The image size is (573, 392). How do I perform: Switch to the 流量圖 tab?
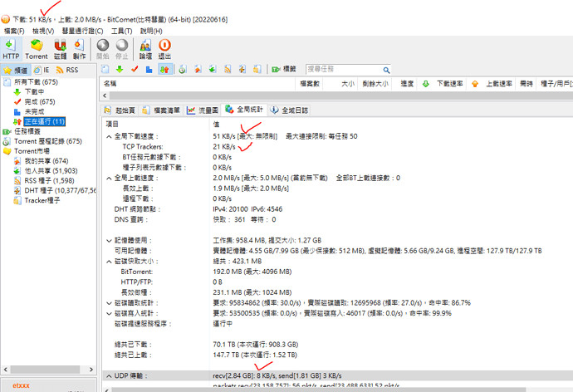click(203, 109)
